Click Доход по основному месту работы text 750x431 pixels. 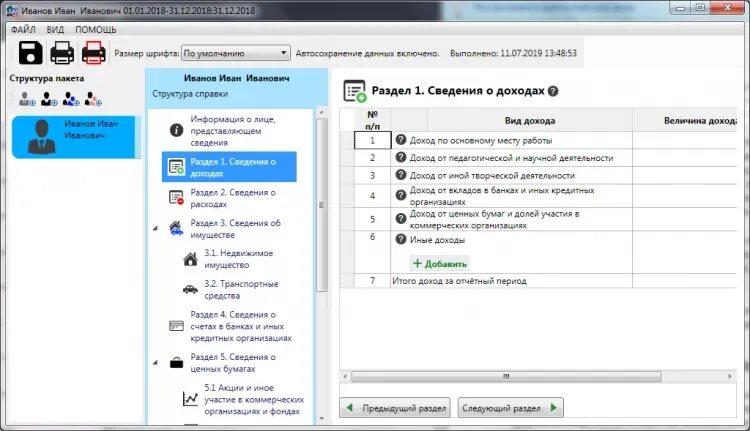pos(481,141)
